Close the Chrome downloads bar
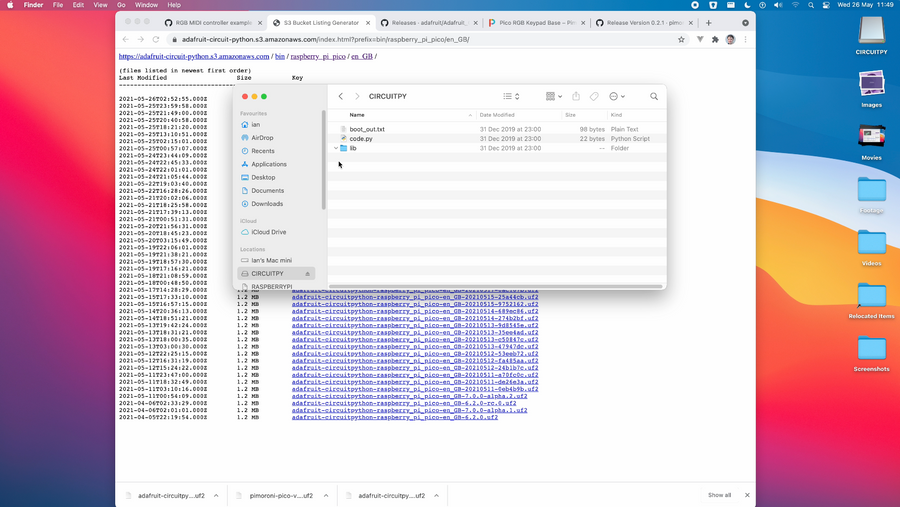Screen dimensions: 900x507 [747, 495]
